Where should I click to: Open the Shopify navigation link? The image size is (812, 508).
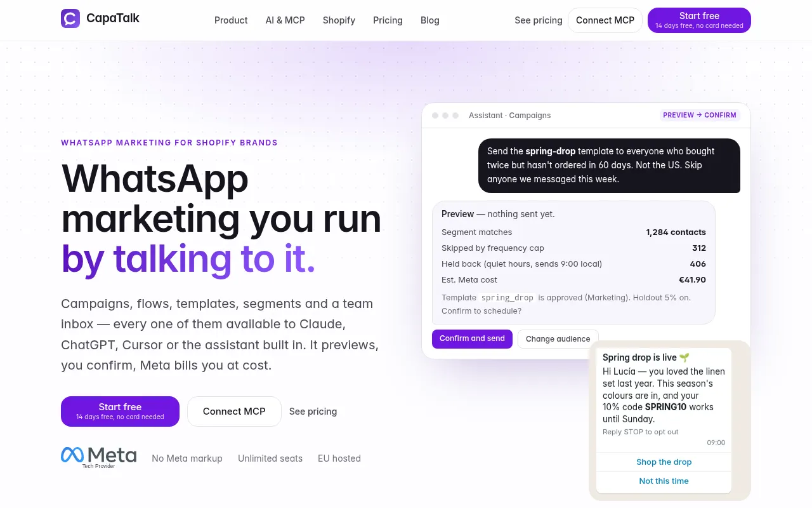tap(339, 20)
